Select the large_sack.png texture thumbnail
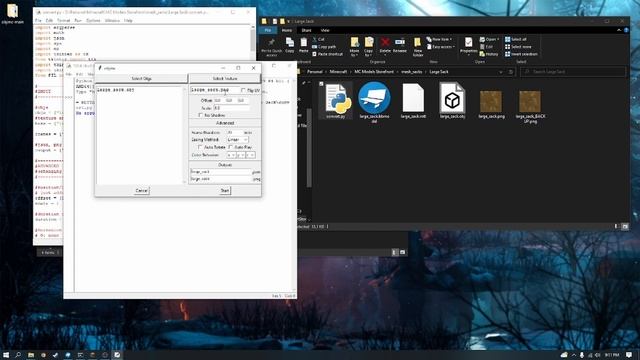This screenshot has width=640, height=360. pyautogui.click(x=491, y=103)
